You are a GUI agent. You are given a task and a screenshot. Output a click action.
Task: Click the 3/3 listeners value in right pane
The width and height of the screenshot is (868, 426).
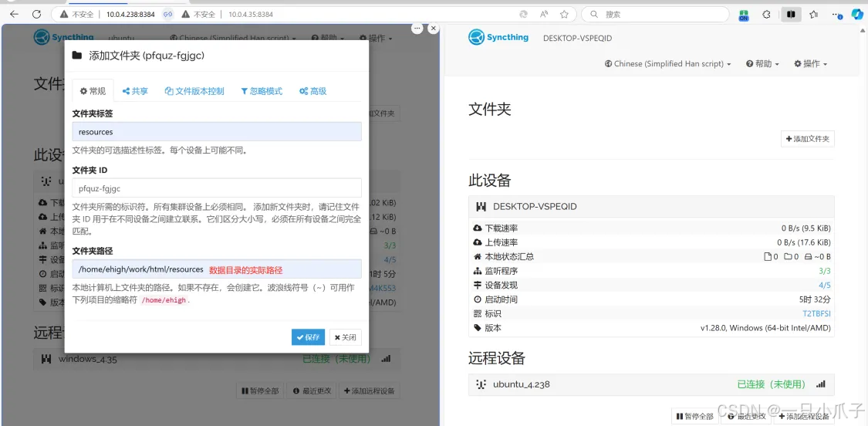824,272
